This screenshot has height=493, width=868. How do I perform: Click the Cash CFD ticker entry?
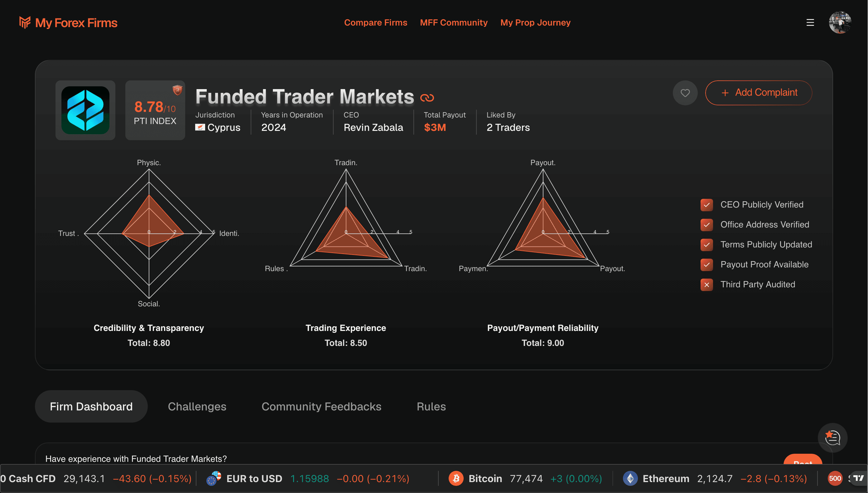[x=96, y=478]
